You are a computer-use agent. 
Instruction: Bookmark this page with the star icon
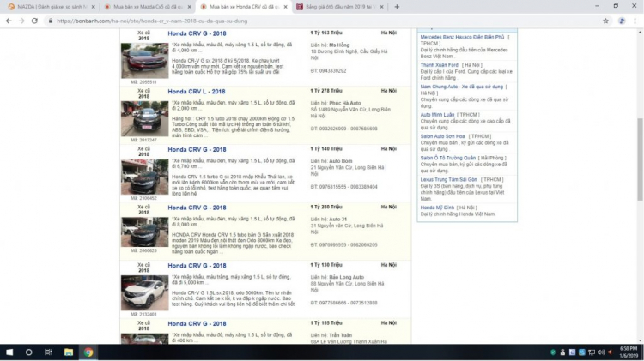[605, 21]
